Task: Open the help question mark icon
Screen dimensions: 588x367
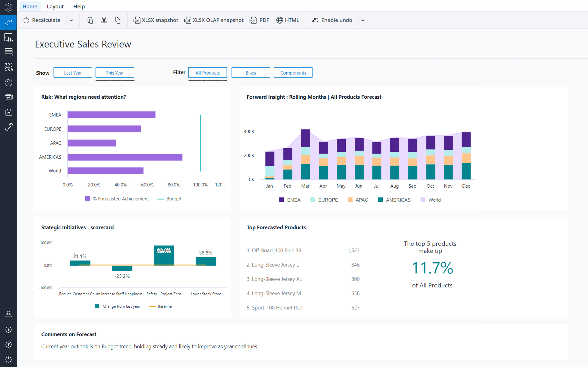Action: (8, 345)
